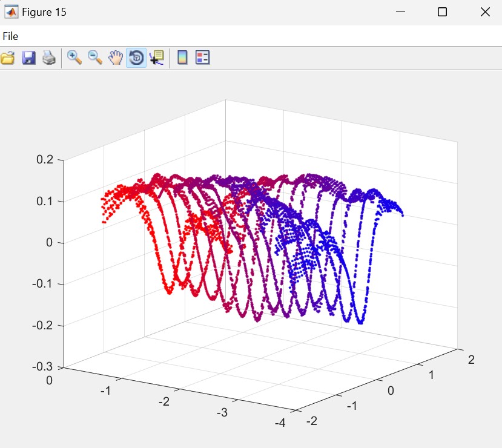
Task: Click the 0.2 tick label on the vertical axis
Action: (x=46, y=159)
